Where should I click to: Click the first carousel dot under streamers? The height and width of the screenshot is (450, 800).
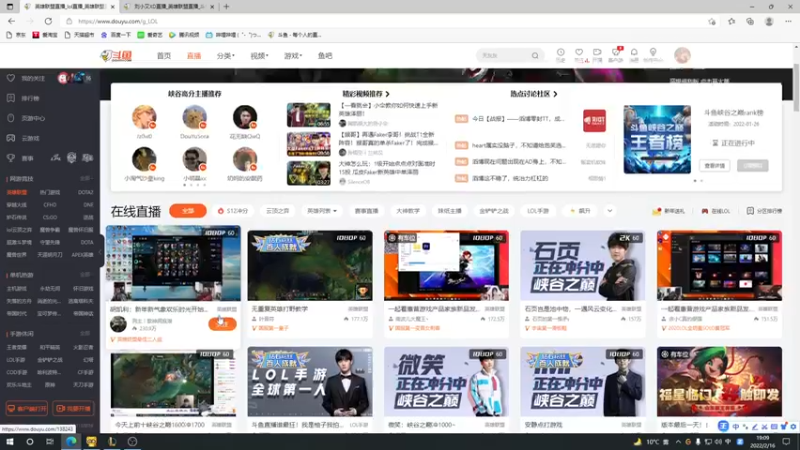click(x=184, y=185)
